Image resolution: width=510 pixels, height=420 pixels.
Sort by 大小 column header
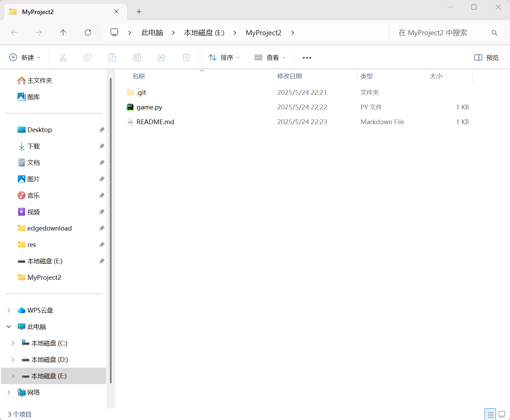[436, 76]
